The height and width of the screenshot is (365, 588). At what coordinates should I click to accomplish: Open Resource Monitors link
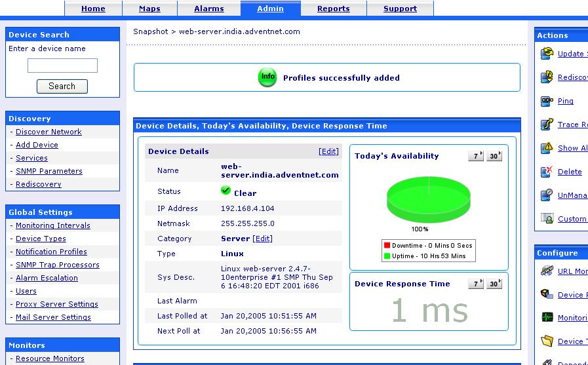(x=50, y=358)
